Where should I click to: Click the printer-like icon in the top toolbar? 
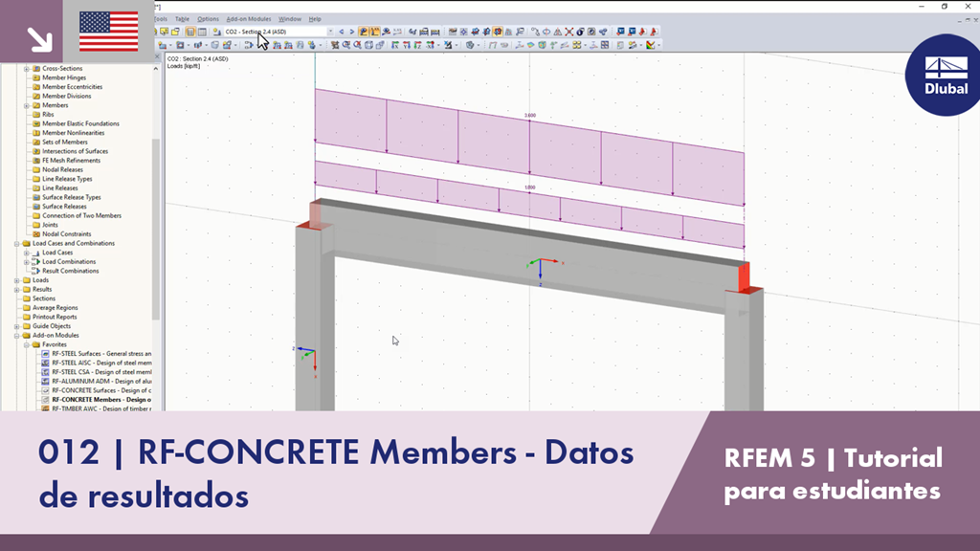pyautogui.click(x=424, y=32)
